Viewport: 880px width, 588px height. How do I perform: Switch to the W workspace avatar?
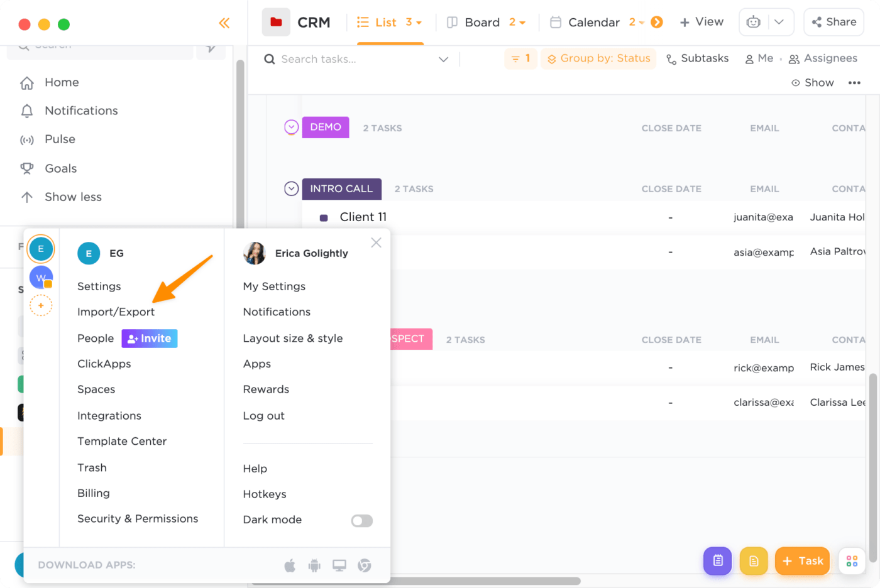pyautogui.click(x=41, y=277)
